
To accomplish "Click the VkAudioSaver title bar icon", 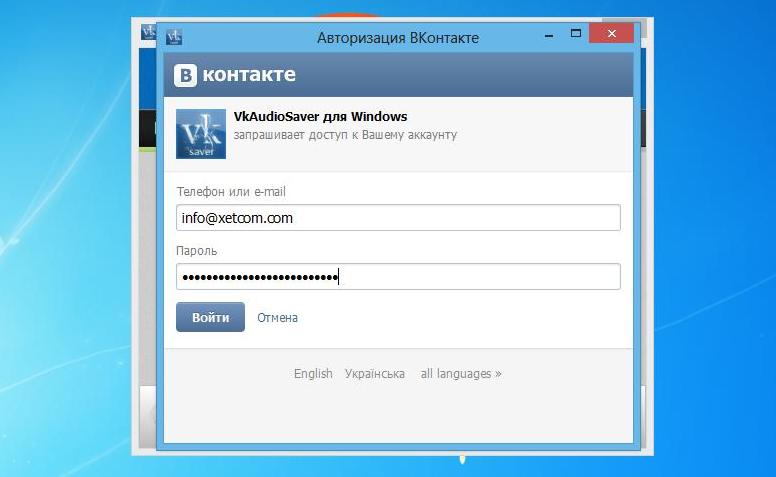I will 174,37.
